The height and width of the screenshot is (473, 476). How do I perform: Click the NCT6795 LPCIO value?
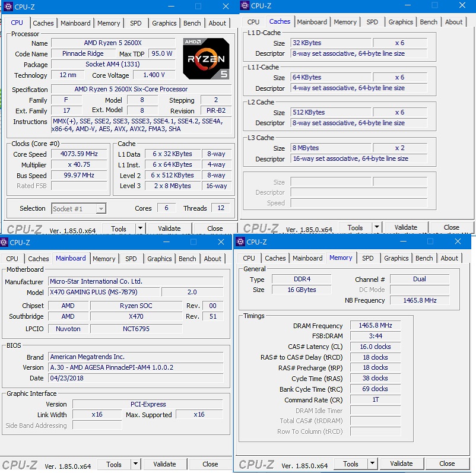point(137,329)
